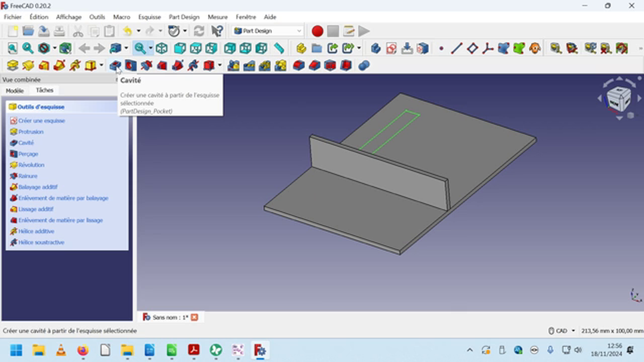This screenshot has width=644, height=362.
Task: Select the Measure linear tool
Action: tap(278, 48)
